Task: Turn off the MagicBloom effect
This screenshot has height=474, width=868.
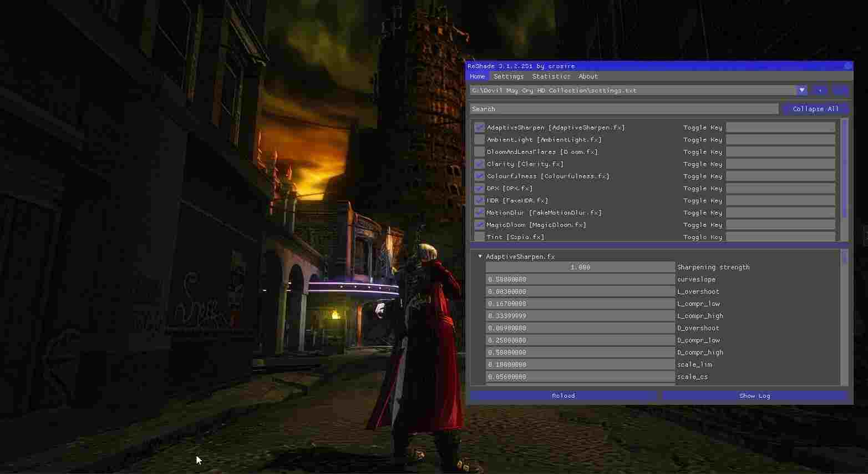Action: [480, 225]
